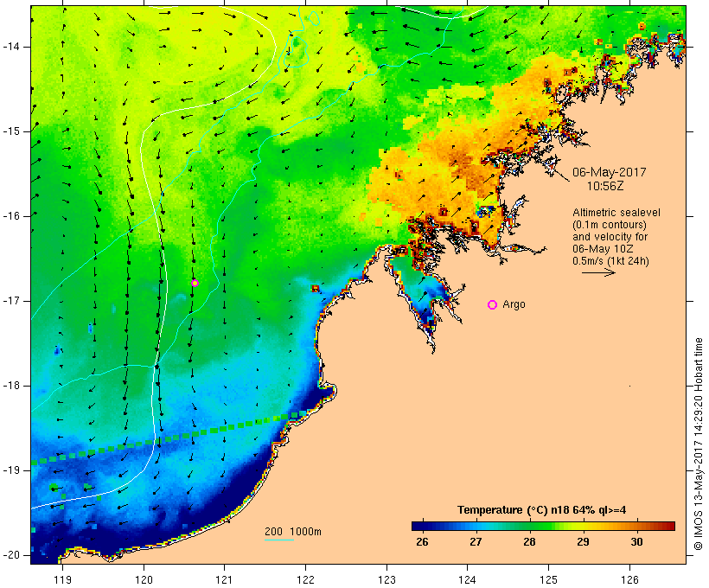Click the 'Argo' legend label
The image size is (709, 588).
click(x=514, y=304)
